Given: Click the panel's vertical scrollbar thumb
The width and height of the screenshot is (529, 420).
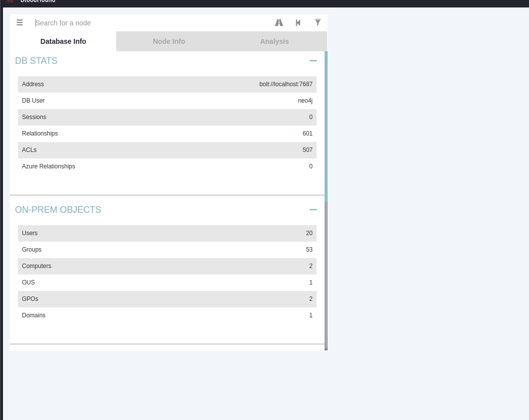Looking at the screenshot, I should (x=326, y=127).
